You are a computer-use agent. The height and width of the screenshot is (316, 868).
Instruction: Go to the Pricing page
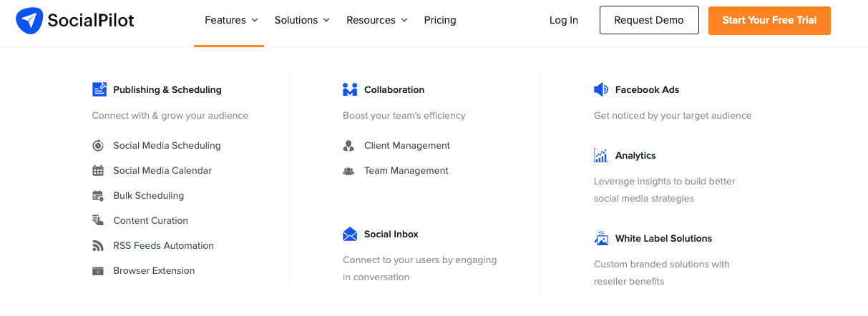pyautogui.click(x=440, y=20)
